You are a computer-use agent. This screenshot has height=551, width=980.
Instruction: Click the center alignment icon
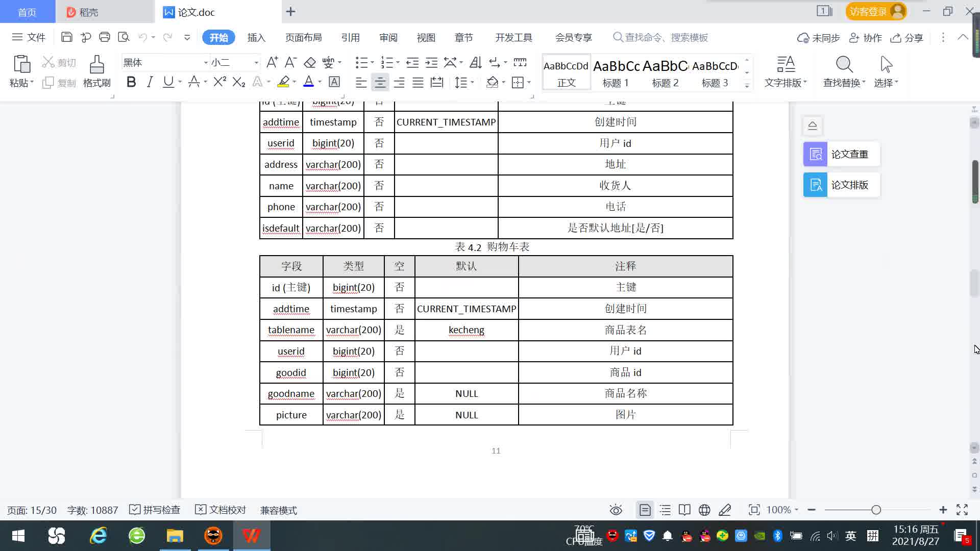click(x=380, y=82)
